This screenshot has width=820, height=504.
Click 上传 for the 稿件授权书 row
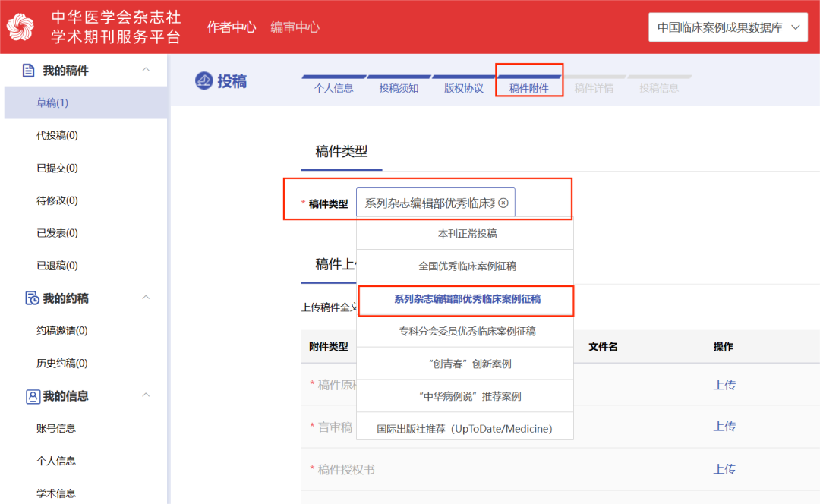tap(724, 469)
